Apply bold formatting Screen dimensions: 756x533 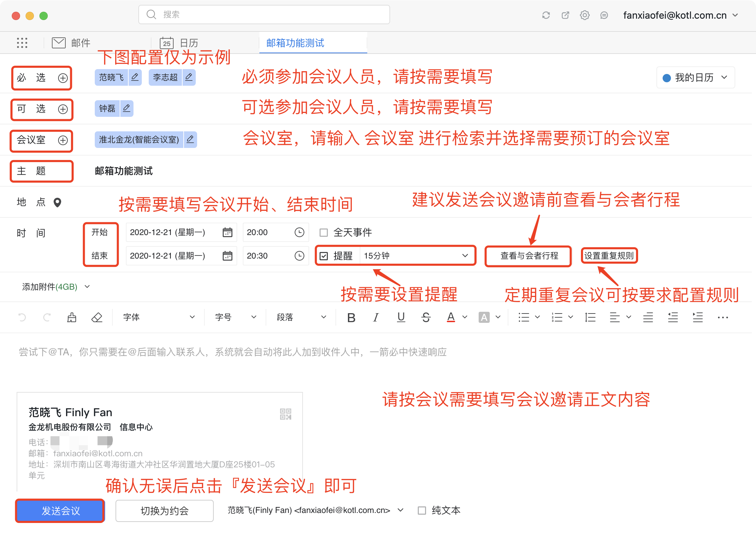point(351,317)
